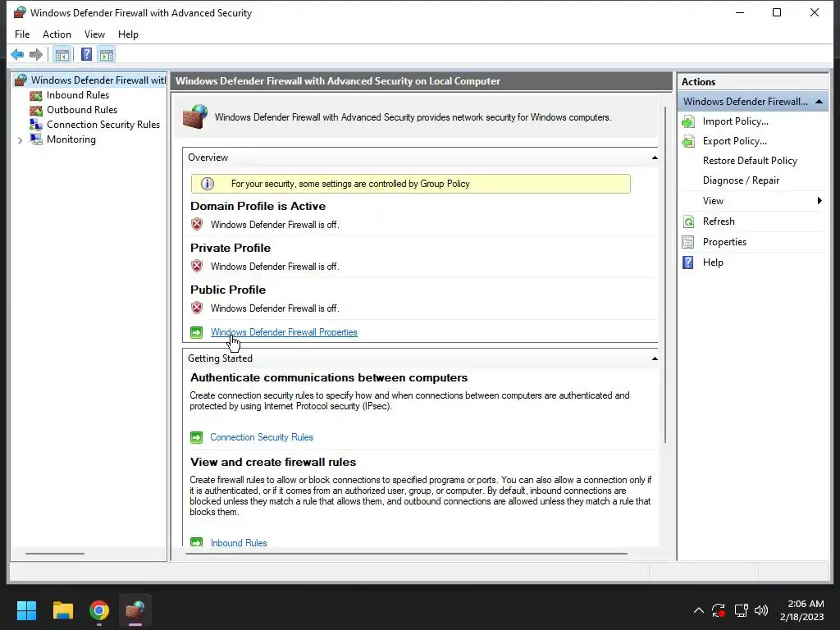Click the tree pane horizontal scrollbar
Viewport: 840px width, 630px height.
55,554
